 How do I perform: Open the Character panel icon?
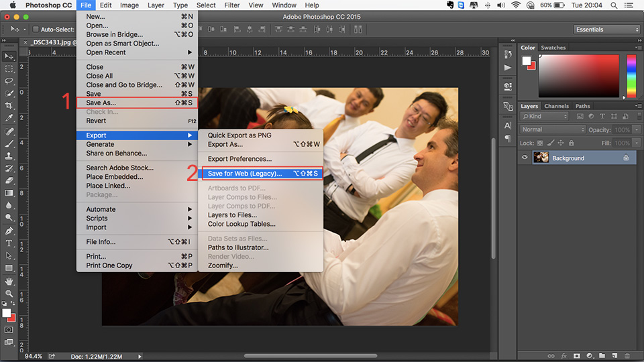(x=508, y=125)
